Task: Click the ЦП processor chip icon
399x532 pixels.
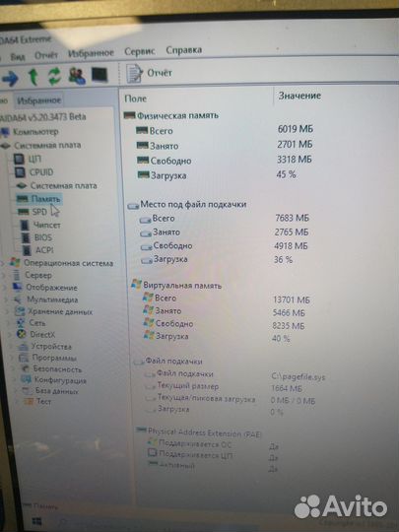Action: click(x=20, y=160)
